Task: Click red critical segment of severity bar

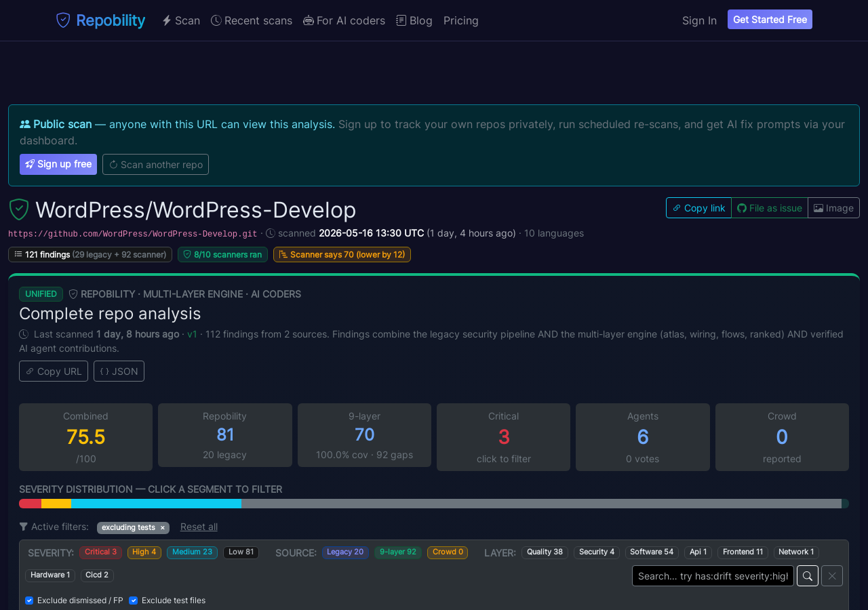Action: tap(30, 504)
